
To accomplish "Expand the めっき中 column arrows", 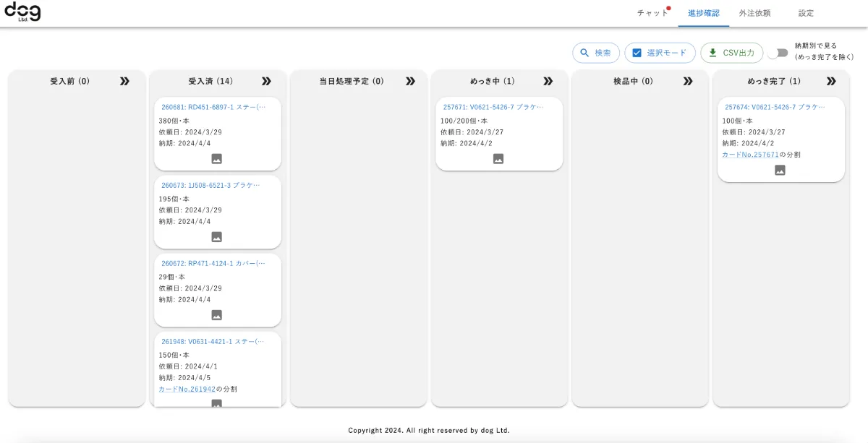I will [548, 82].
